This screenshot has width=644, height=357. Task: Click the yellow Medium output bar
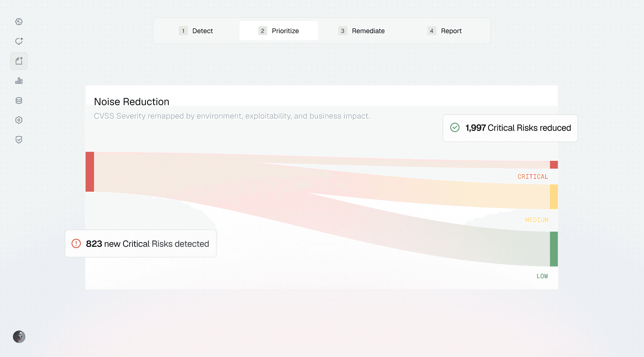(x=554, y=197)
